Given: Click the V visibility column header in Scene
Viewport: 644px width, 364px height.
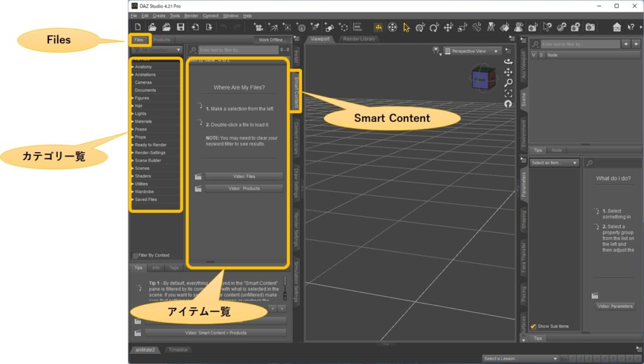Looking at the screenshot, I should coord(533,55).
